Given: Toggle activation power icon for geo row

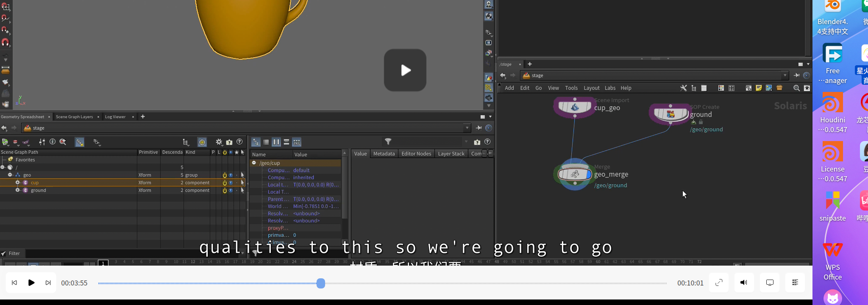Looking at the screenshot, I should pos(225,175).
